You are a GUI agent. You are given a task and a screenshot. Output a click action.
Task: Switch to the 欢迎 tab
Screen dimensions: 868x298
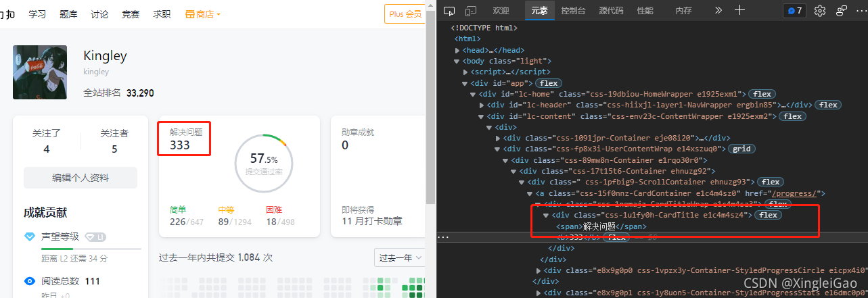(x=501, y=11)
